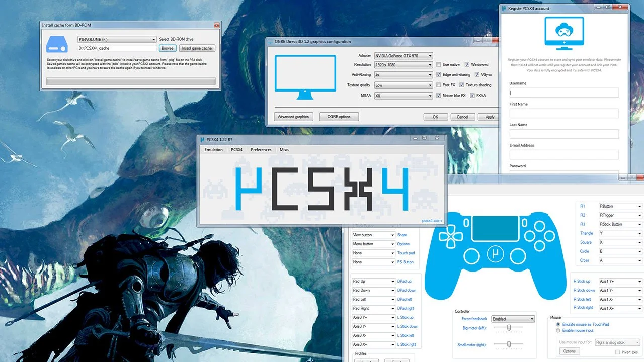Click the First Name input field
Screen dimensions: 644x362
pyautogui.click(x=564, y=113)
